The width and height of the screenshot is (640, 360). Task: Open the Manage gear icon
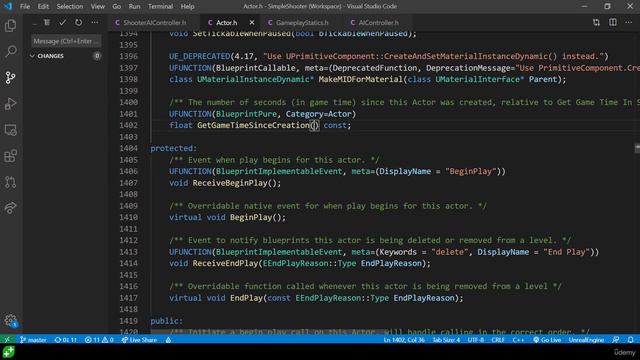click(x=11, y=320)
